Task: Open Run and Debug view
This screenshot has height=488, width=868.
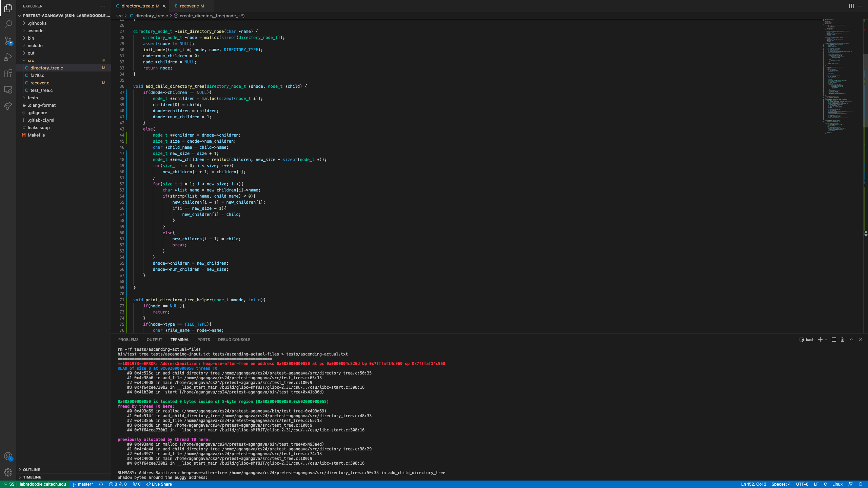Action: click(x=8, y=57)
